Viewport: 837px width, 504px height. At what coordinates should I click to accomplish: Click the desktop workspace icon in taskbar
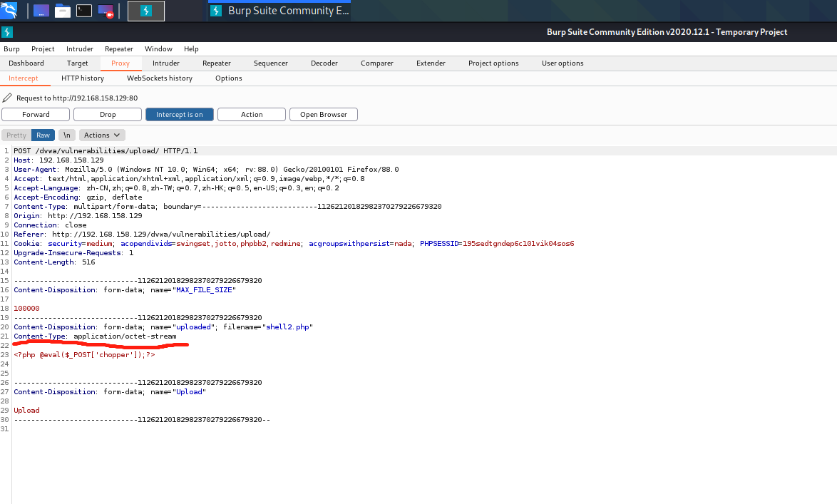pyautogui.click(x=41, y=11)
